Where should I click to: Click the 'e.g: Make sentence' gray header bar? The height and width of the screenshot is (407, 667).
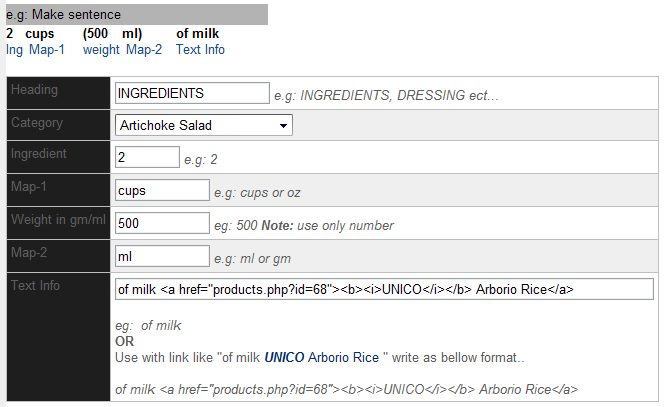pos(136,15)
